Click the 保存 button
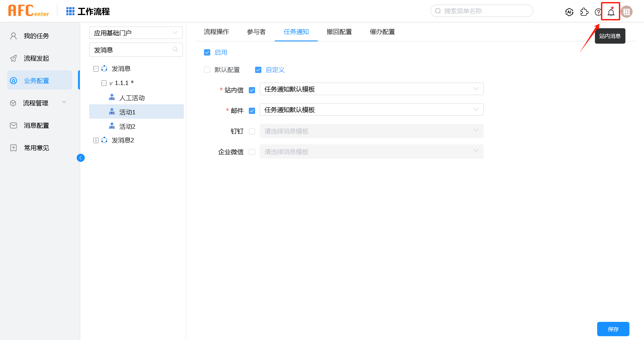Screen dimensions: 644x340 coord(613,329)
